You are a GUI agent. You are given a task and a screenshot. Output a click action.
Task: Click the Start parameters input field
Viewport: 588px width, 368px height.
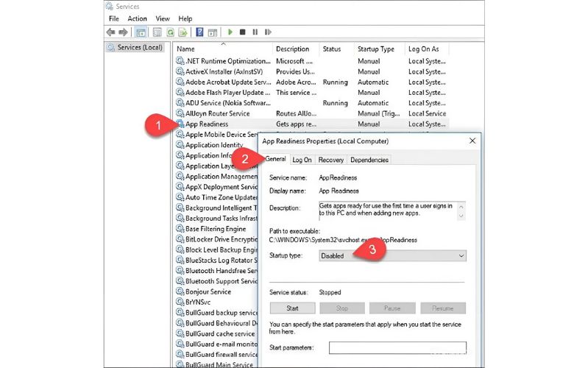pyautogui.click(x=398, y=347)
